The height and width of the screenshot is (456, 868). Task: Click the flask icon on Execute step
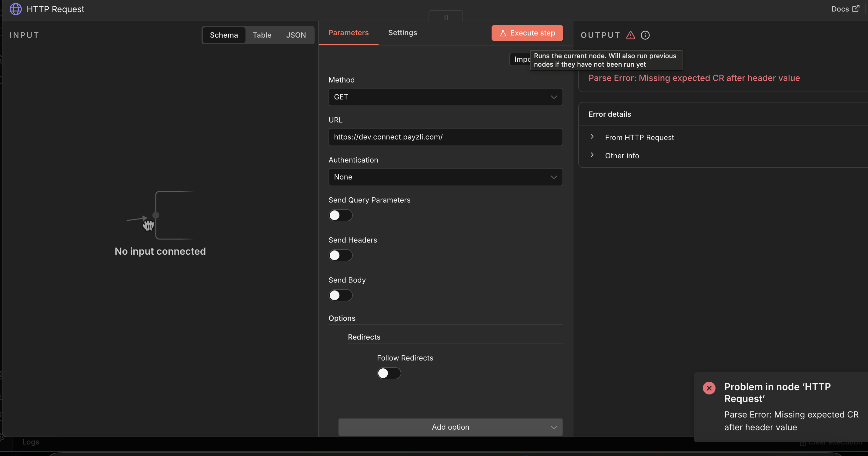[503, 33]
